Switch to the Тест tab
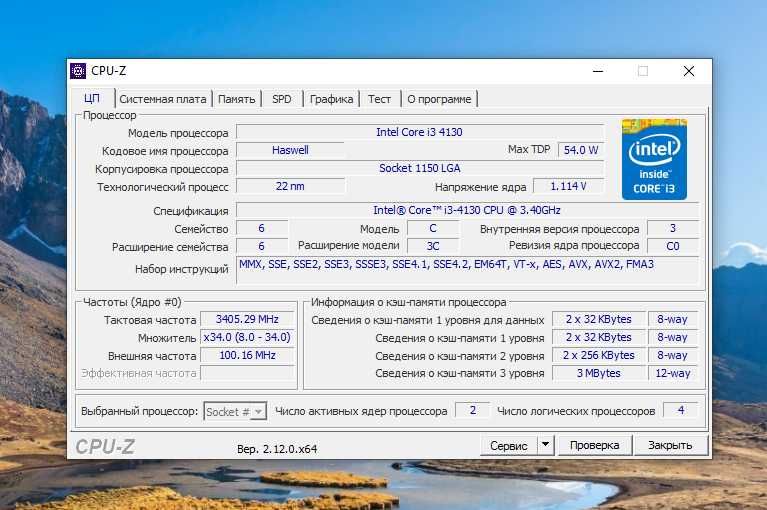The height and width of the screenshot is (510, 767). point(380,99)
